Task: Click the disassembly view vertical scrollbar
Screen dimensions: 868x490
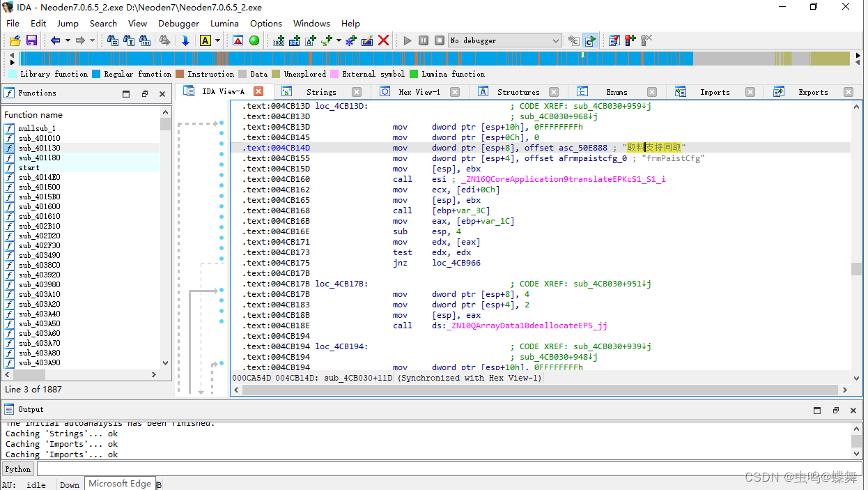Action: (856, 243)
